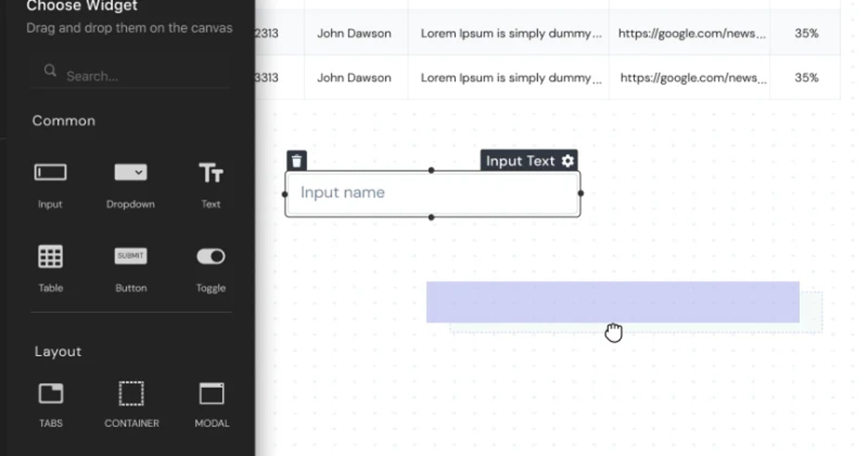Open the first https://google.com/news link
868x456 pixels.
[691, 34]
